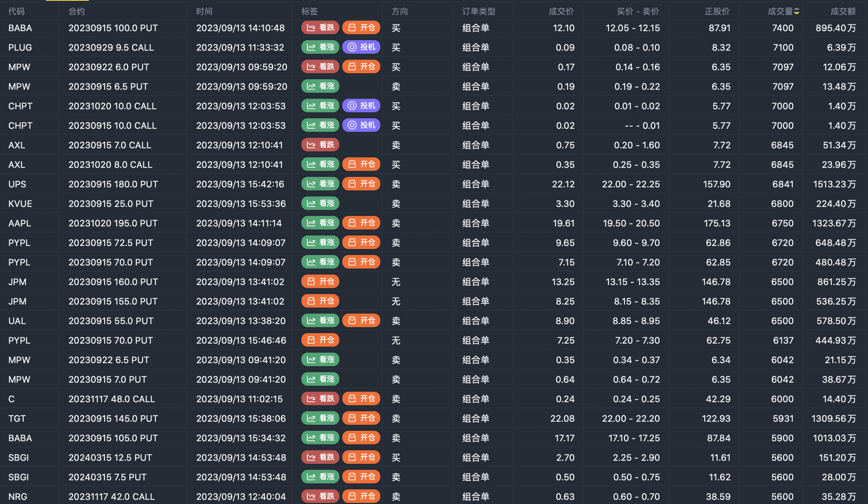Click the 开仓 tag in UPS row
The width and height of the screenshot is (868, 504).
pos(361,184)
